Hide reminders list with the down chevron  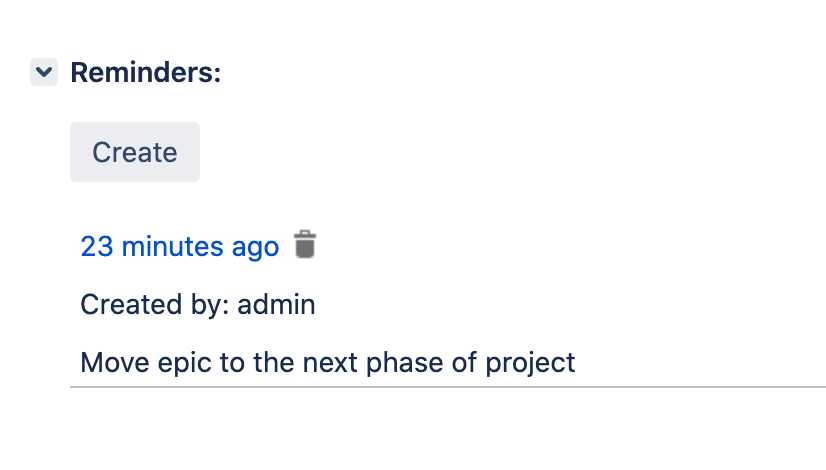(44, 73)
